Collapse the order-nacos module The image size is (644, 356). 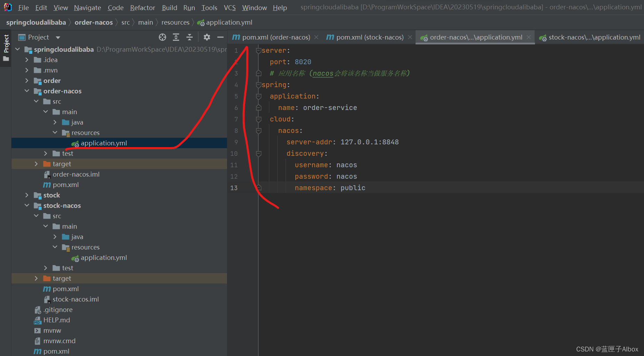(27, 91)
